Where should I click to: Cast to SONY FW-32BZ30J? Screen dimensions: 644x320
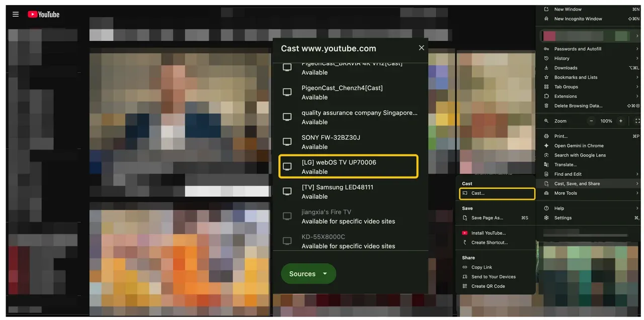[x=350, y=142]
